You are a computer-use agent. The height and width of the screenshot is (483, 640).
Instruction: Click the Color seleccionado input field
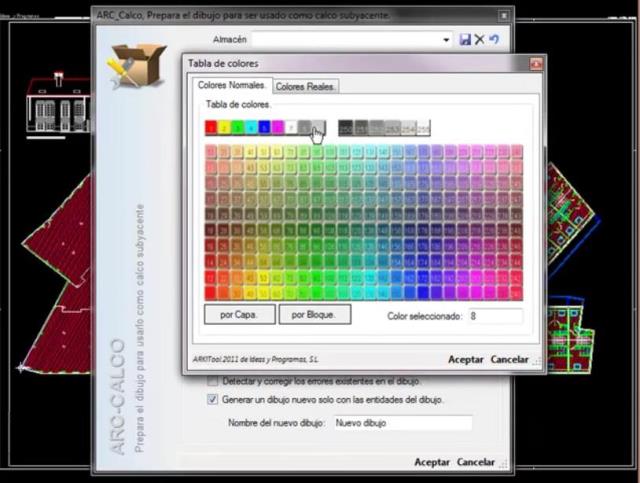(496, 316)
